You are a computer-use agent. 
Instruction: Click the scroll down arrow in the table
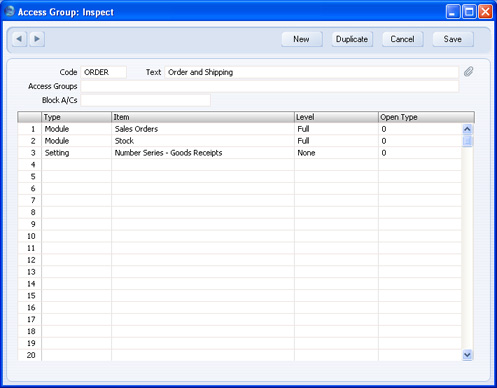point(467,355)
